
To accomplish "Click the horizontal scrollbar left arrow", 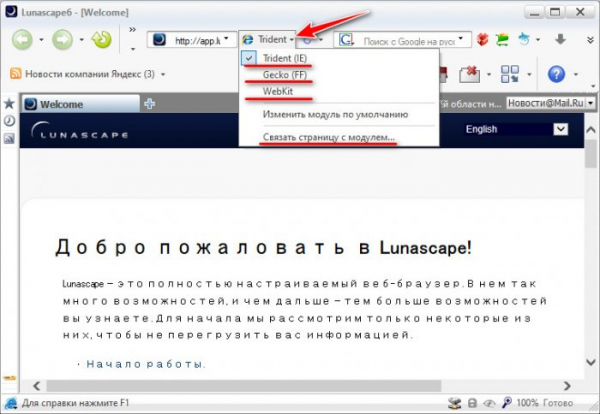I will pos(36,386).
